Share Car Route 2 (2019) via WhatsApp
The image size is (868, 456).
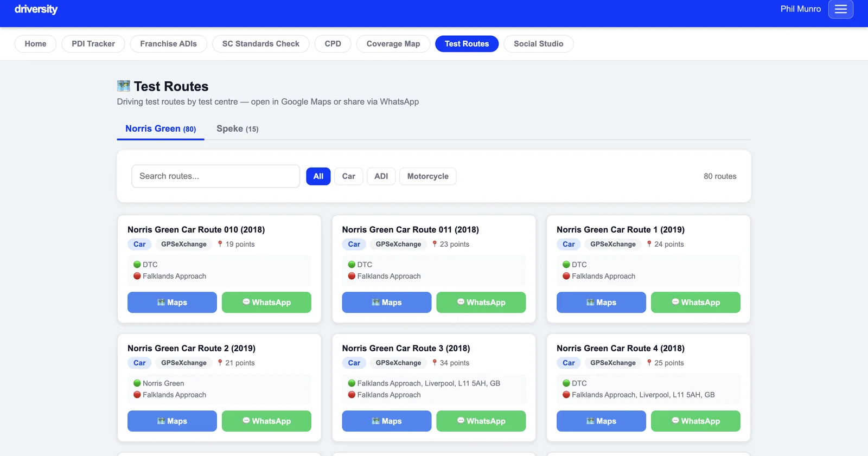point(266,421)
